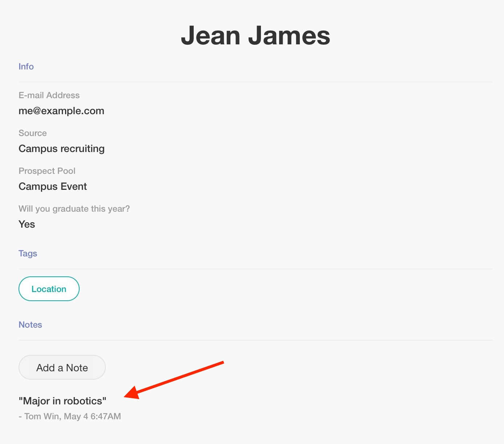Click the Prospect Pool field label
Screen dimensions: 504x444
coord(47,171)
